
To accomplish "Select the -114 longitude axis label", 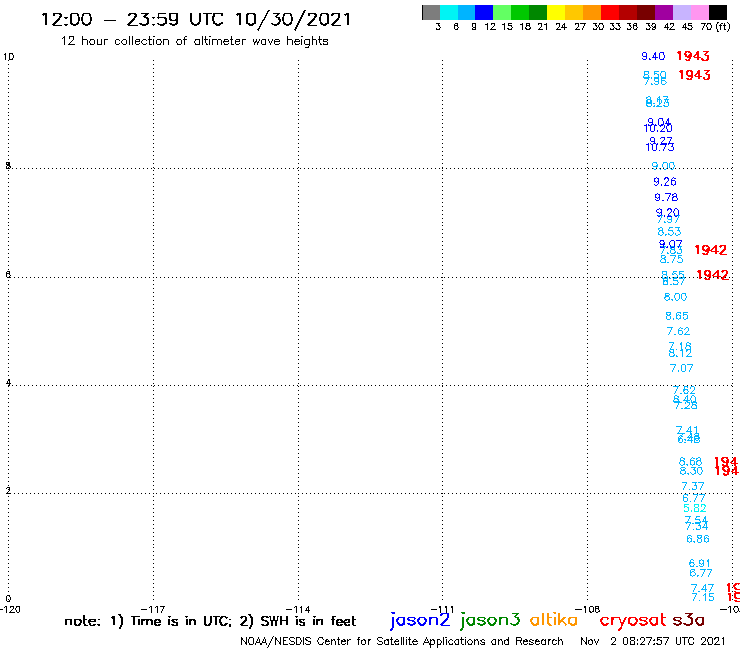I will (298, 609).
